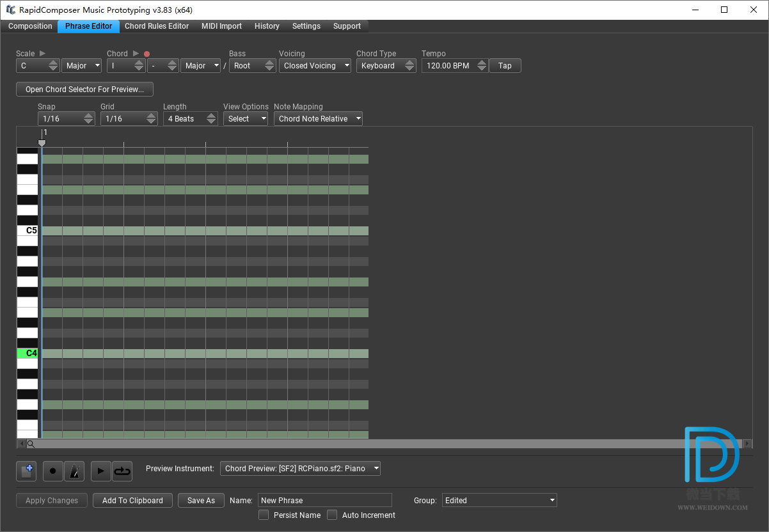The height and width of the screenshot is (532, 769).
Task: Click the Name field containing New Phrase
Action: tap(324, 500)
